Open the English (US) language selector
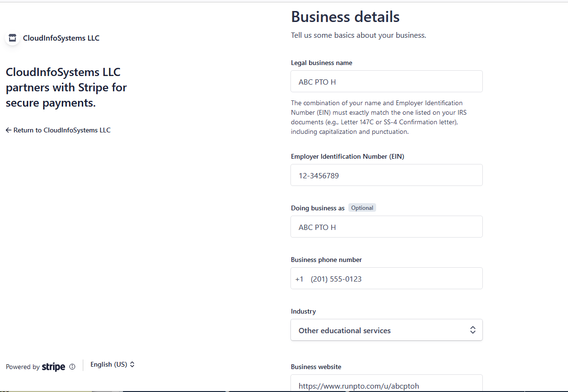 pyautogui.click(x=109, y=364)
